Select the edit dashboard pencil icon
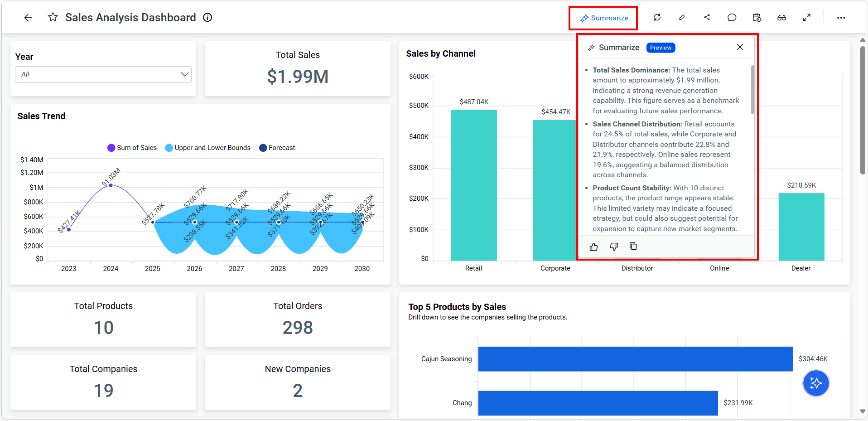The height and width of the screenshot is (421, 868). 682,17
